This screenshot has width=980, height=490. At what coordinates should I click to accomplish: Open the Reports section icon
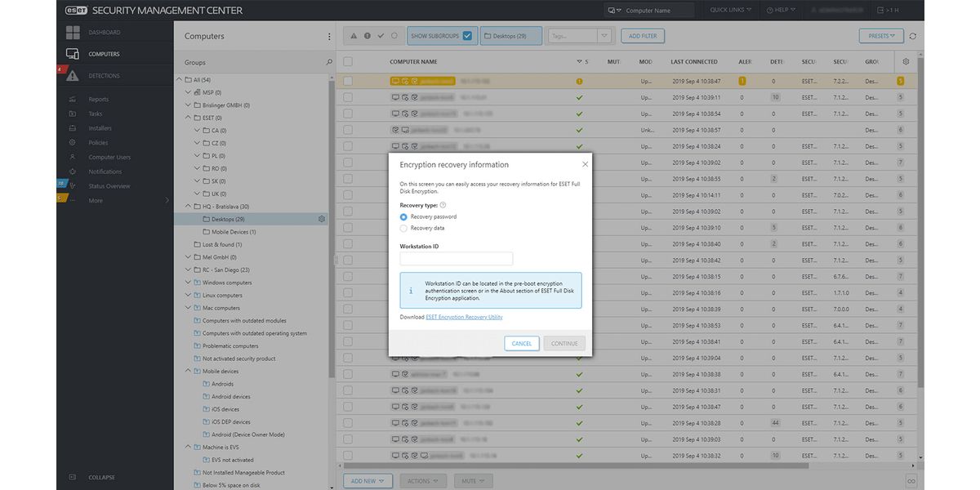[x=73, y=100]
